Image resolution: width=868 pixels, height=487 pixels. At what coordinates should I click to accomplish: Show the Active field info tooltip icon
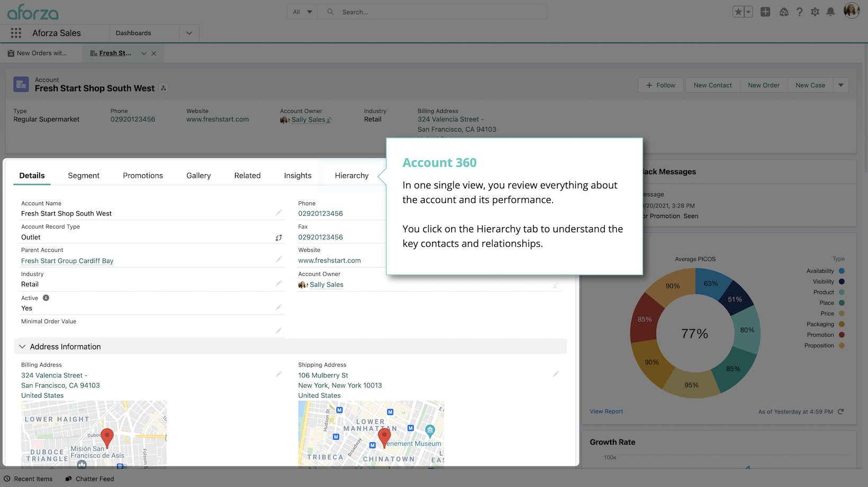click(x=46, y=298)
